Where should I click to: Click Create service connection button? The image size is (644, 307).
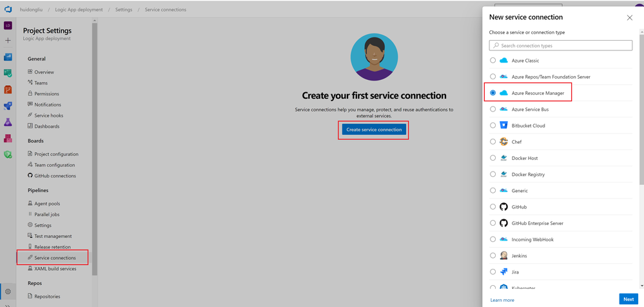374,130
